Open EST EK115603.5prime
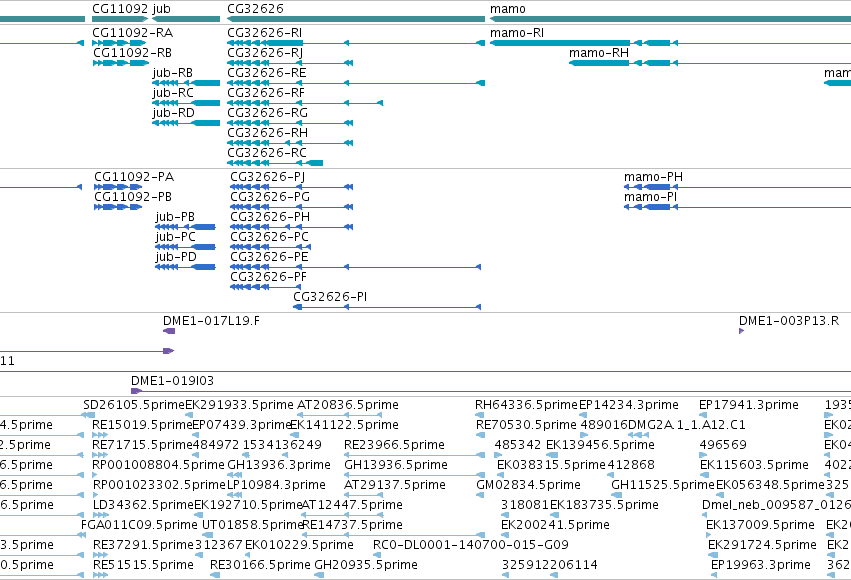 (754, 466)
